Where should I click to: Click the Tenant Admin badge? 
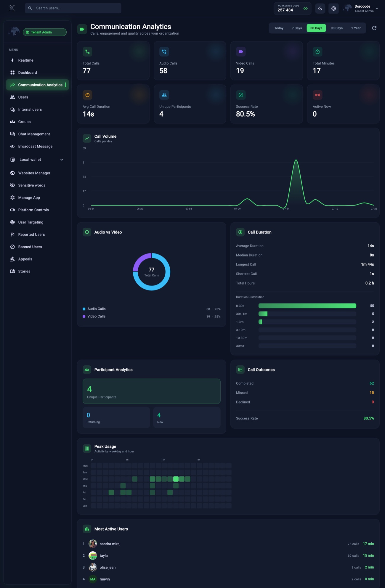click(45, 32)
